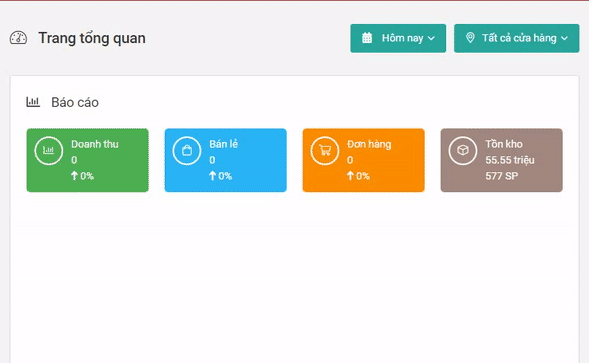
Task: Open the Hôm nay date dropdown
Action: point(398,38)
